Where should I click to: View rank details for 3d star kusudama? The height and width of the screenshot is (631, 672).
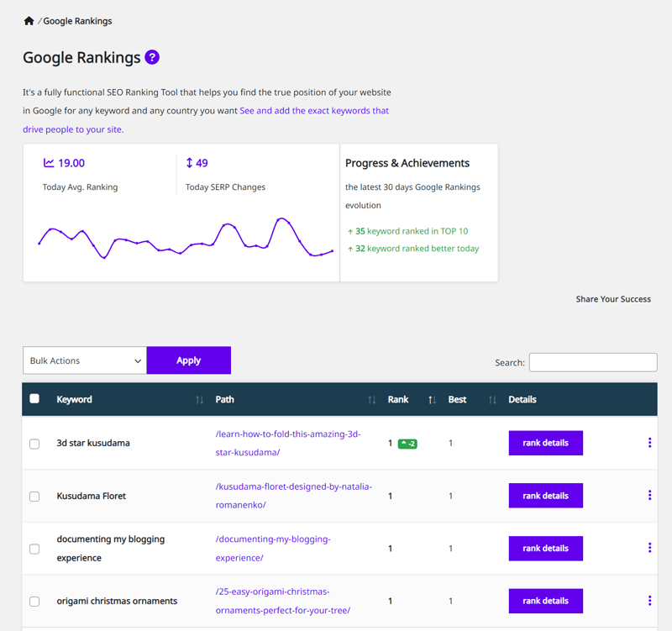tap(545, 443)
